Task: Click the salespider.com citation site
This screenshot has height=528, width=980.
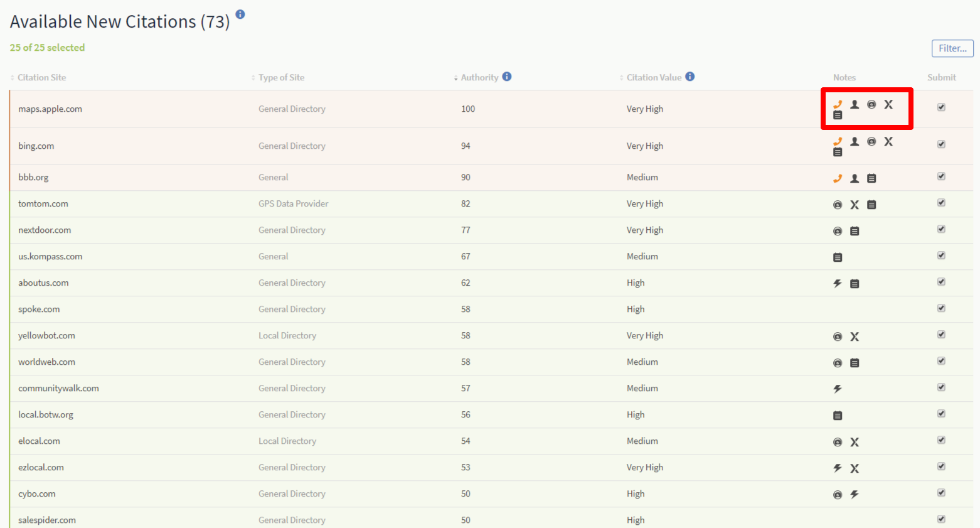Action: coord(47,520)
